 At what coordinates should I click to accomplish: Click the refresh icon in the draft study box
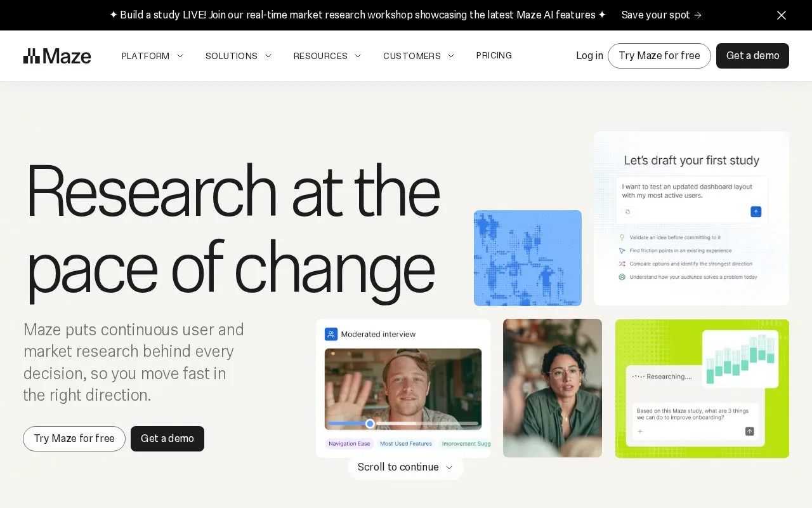pyautogui.click(x=628, y=212)
